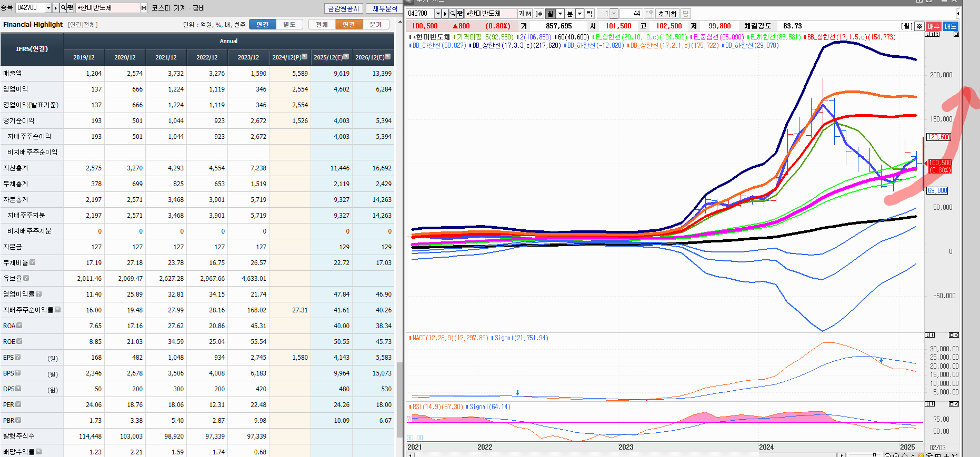
Task: Click the chart settings gear icon
Action: point(919,26)
